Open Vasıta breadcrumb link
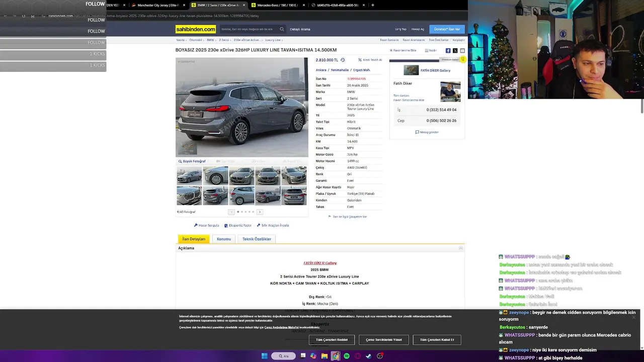Image resolution: width=644 pixels, height=362 pixels. [180, 40]
